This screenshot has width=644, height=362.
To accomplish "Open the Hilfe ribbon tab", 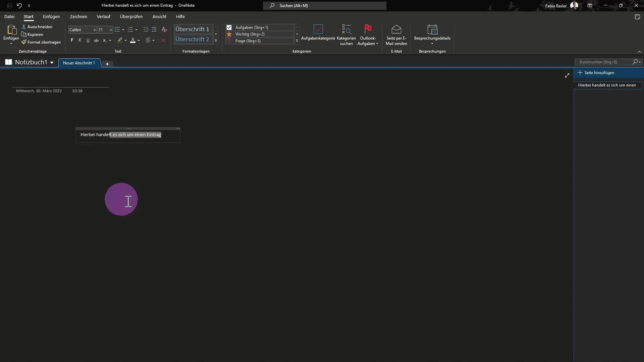I will pos(180,16).
